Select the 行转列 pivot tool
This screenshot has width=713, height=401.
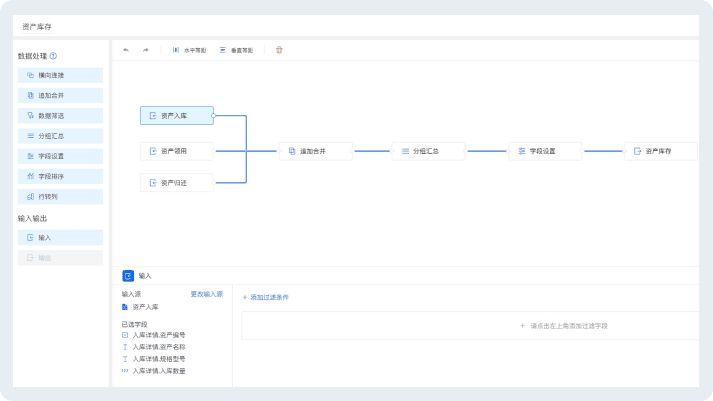point(60,197)
